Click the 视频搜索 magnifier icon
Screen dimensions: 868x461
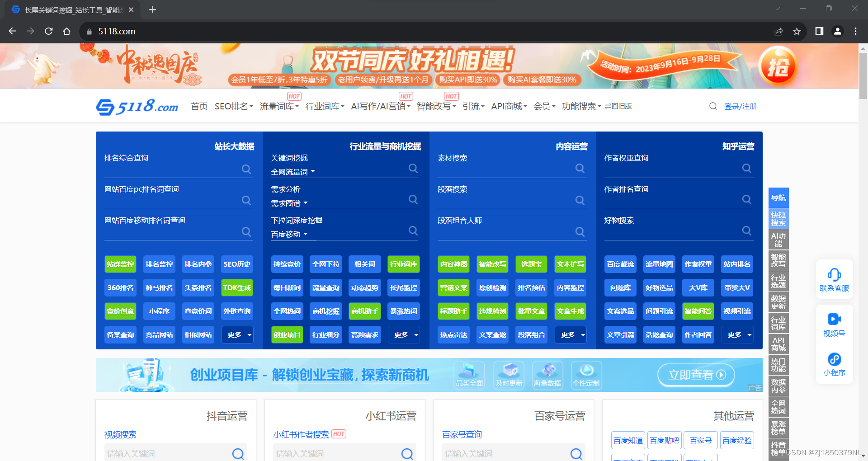click(238, 454)
